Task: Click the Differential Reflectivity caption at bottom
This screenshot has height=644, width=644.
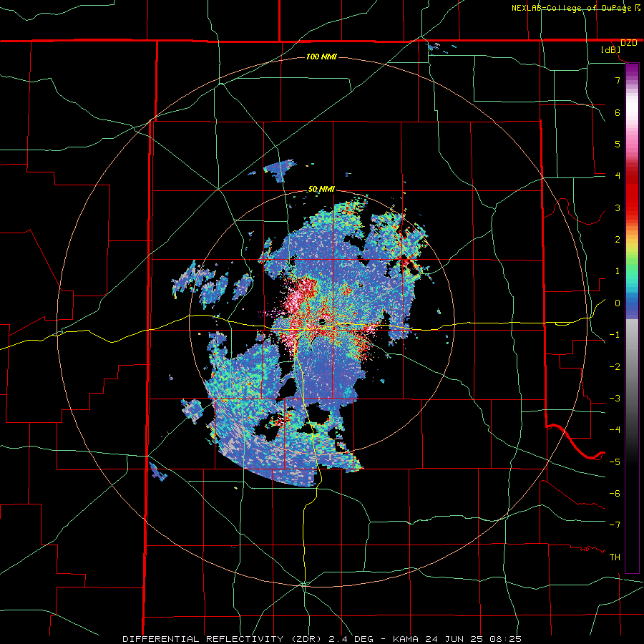Action: click(323, 639)
